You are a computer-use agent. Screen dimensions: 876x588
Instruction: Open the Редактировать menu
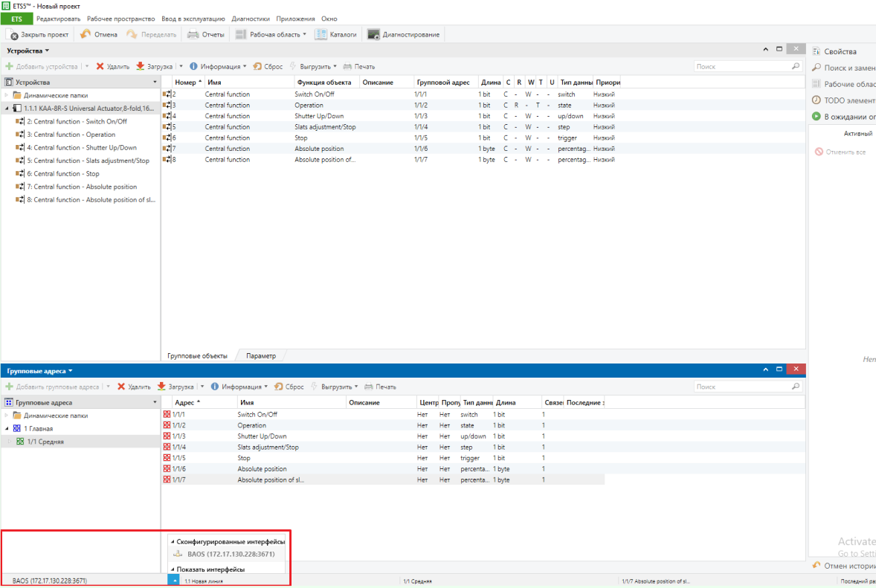coord(58,19)
